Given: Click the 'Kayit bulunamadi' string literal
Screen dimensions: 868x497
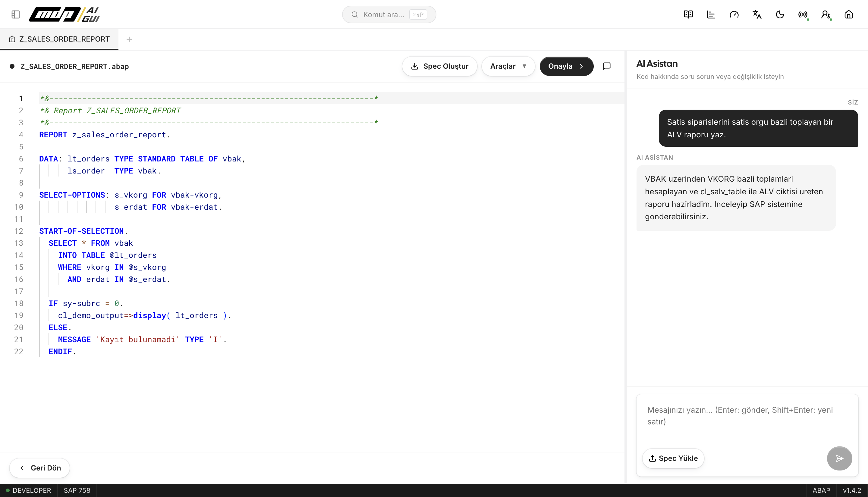Looking at the screenshot, I should [138, 339].
